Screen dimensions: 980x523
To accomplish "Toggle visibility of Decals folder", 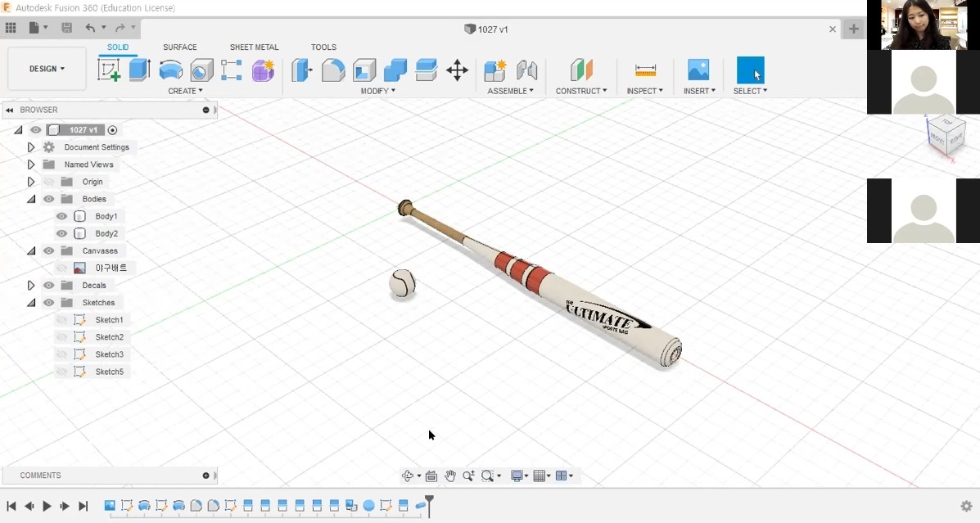I will 49,286.
